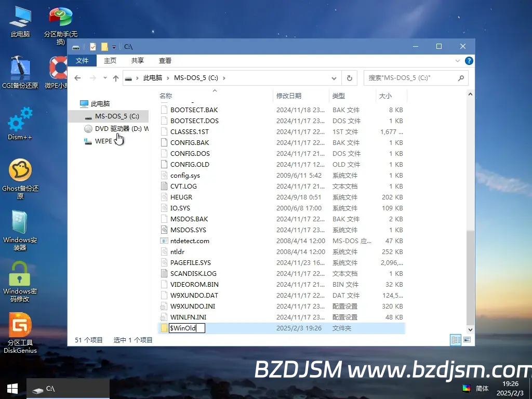Click 此电脑 in the address bar breadcrumb

152,78
